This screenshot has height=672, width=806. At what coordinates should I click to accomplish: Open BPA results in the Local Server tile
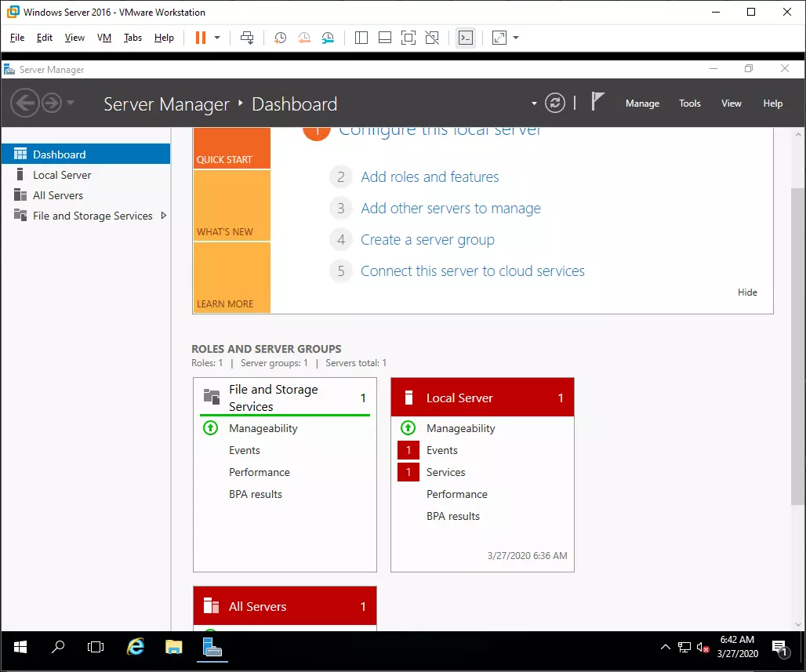tap(453, 517)
